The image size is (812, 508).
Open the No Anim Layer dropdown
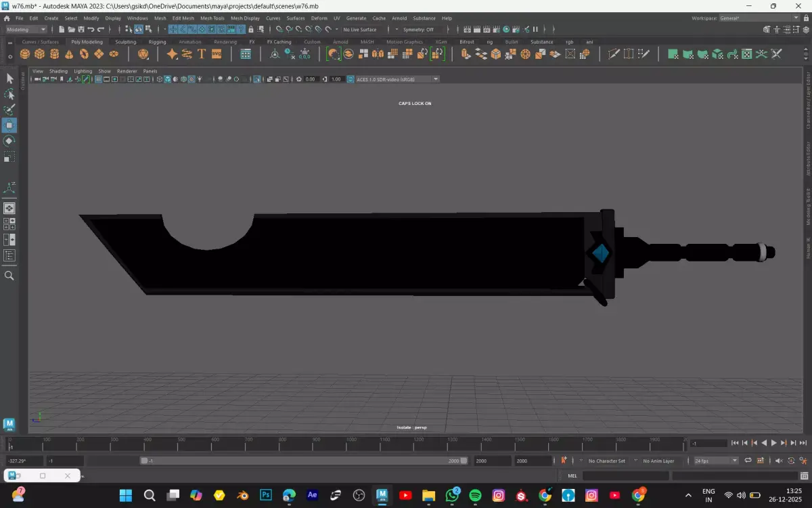click(658, 461)
